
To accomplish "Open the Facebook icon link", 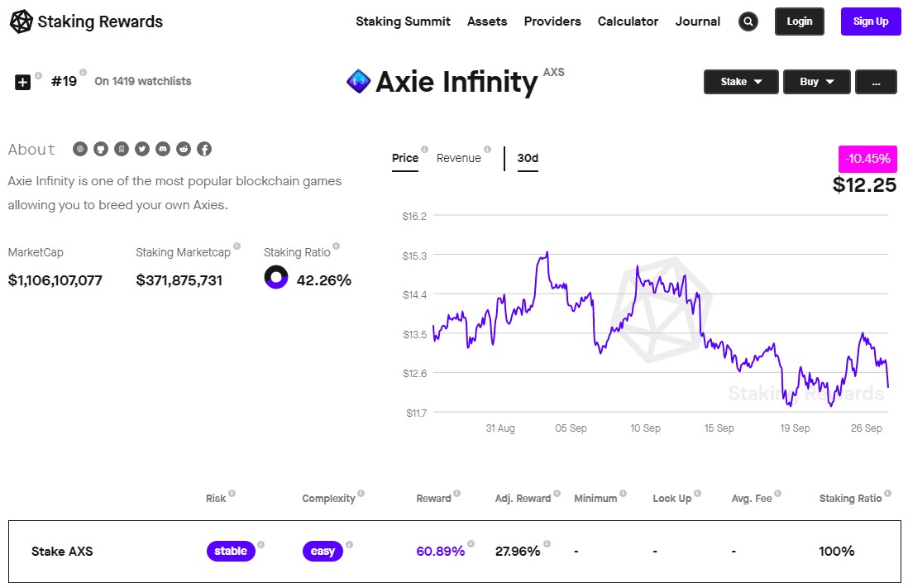I will (204, 149).
